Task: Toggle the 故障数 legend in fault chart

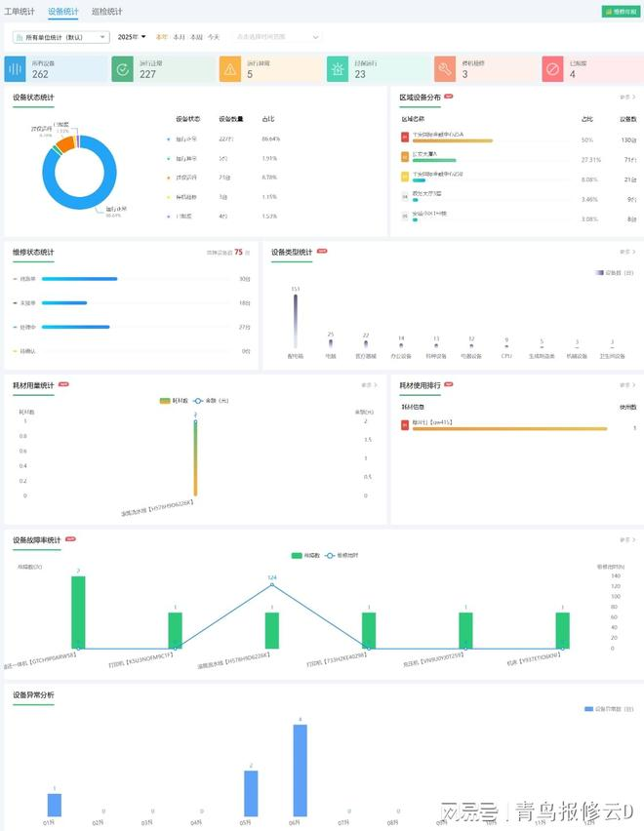Action: [306, 555]
